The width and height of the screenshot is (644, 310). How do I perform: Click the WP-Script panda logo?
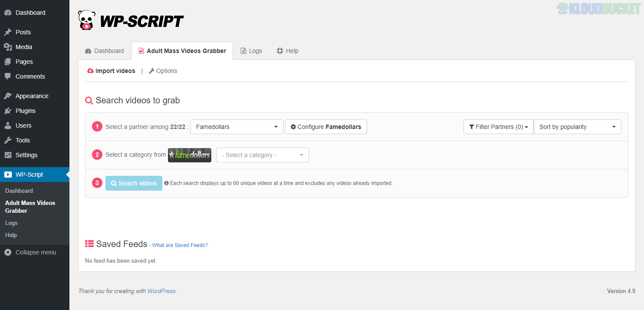86,20
